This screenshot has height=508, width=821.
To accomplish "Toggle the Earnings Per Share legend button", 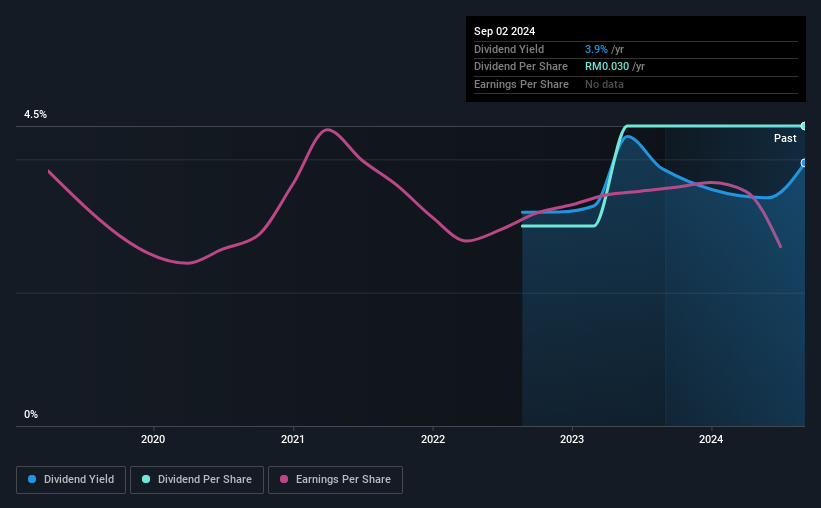I will pyautogui.click(x=335, y=480).
